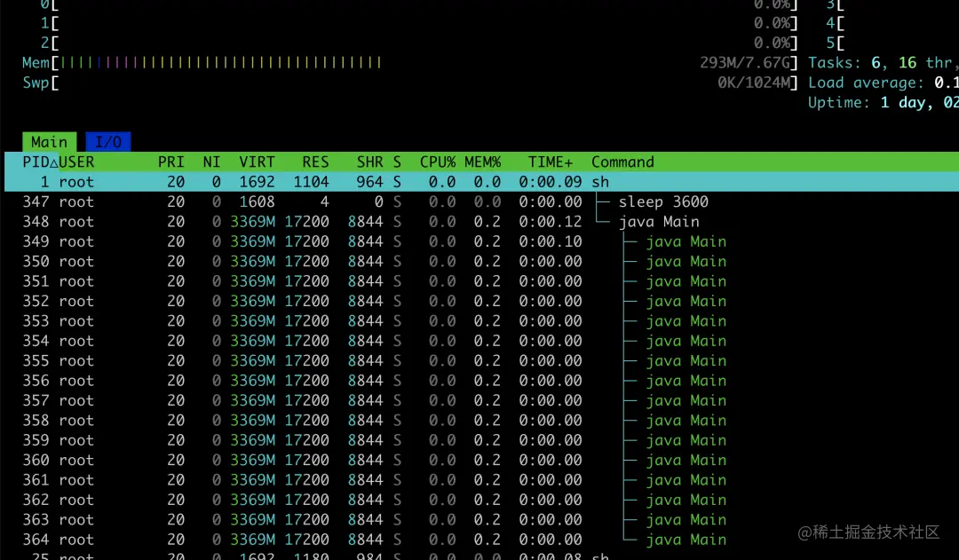This screenshot has height=560, width=959.
Task: Sort by NI column header
Action: pyautogui.click(x=211, y=162)
